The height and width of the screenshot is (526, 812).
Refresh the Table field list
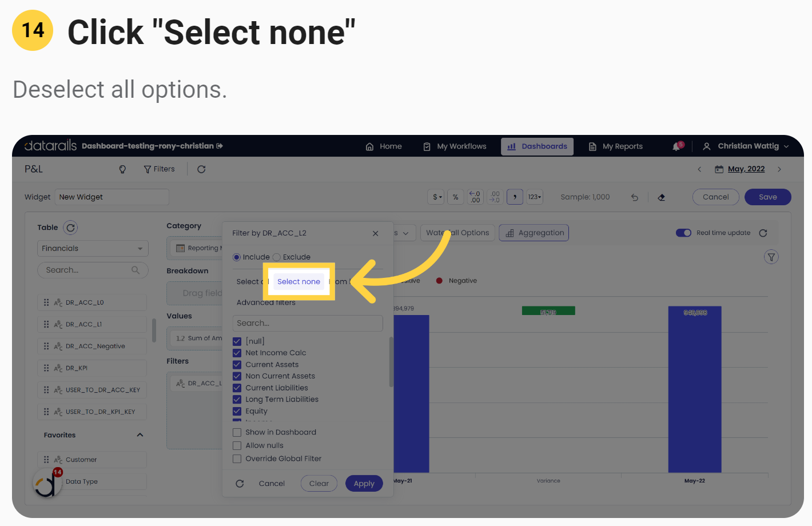(70, 228)
